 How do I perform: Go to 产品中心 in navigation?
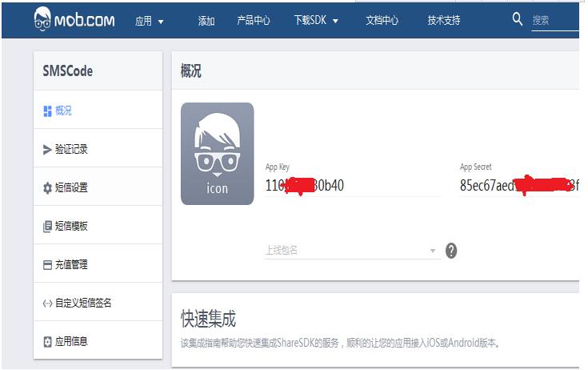254,21
